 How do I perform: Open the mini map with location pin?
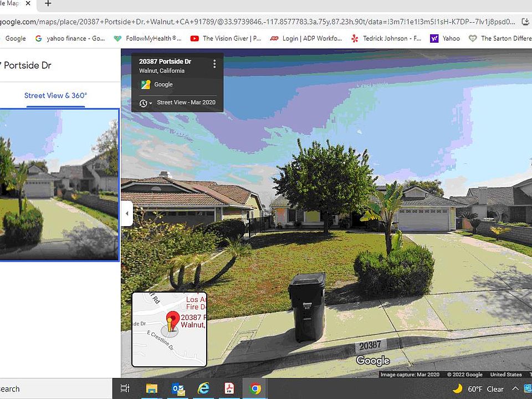(169, 329)
